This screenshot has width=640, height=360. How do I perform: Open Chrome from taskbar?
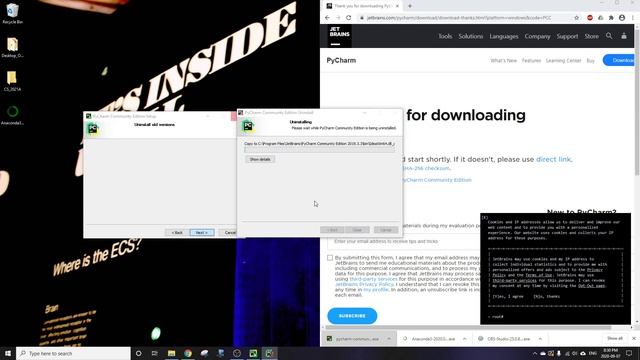pos(188,353)
